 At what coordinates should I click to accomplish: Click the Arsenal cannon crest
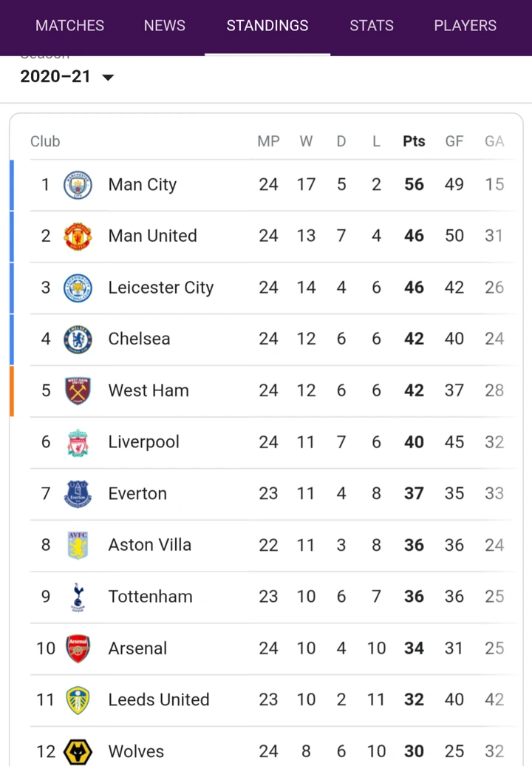[78, 648]
